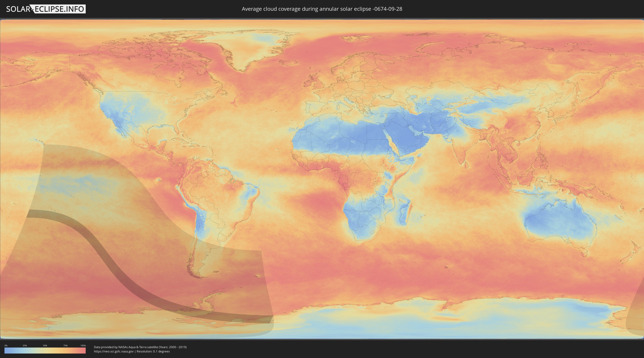Open the neo.sci.gsfc.nasa.gov URL text
The width and height of the screenshot is (644, 358).
click(114, 352)
